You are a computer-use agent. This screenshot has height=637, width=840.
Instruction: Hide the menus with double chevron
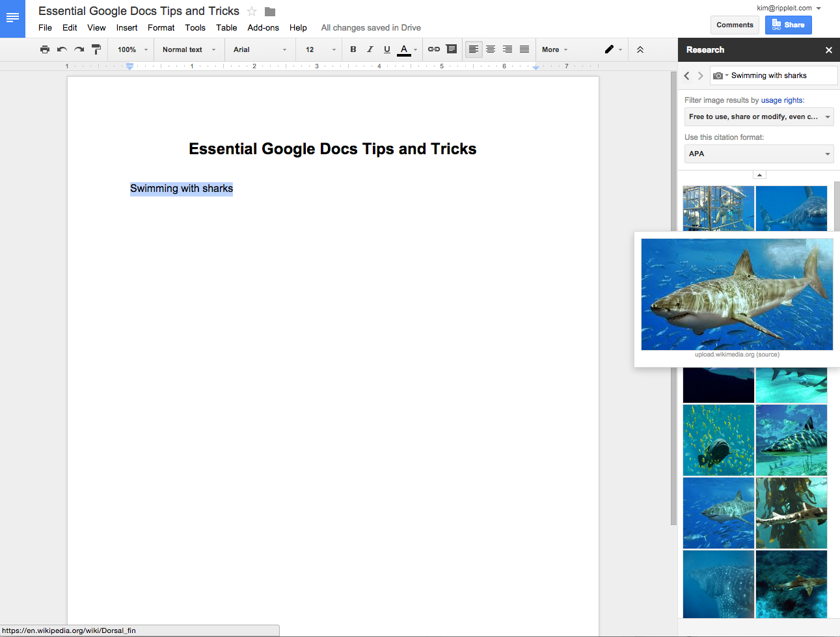coord(640,49)
